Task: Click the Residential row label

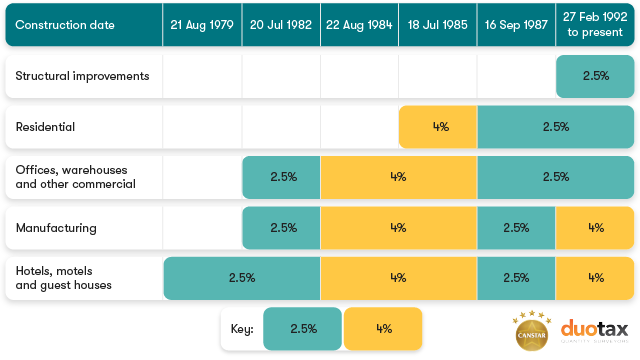Action: pos(45,127)
